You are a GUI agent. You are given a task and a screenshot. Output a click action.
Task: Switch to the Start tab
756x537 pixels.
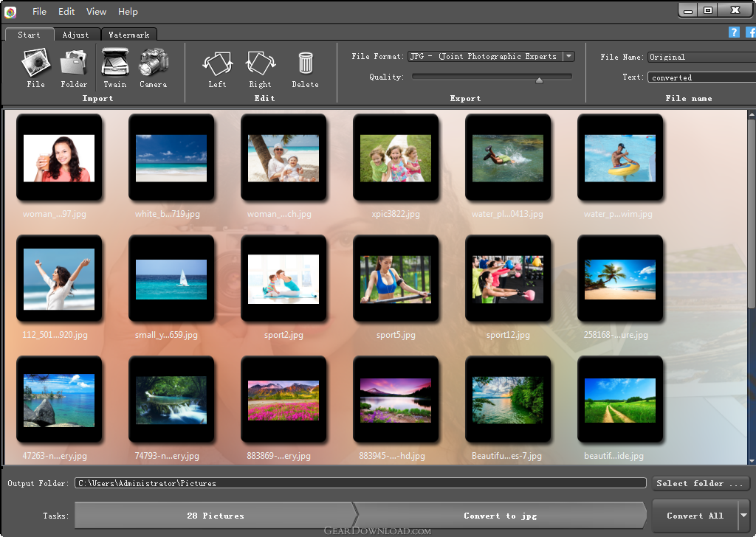(29, 35)
